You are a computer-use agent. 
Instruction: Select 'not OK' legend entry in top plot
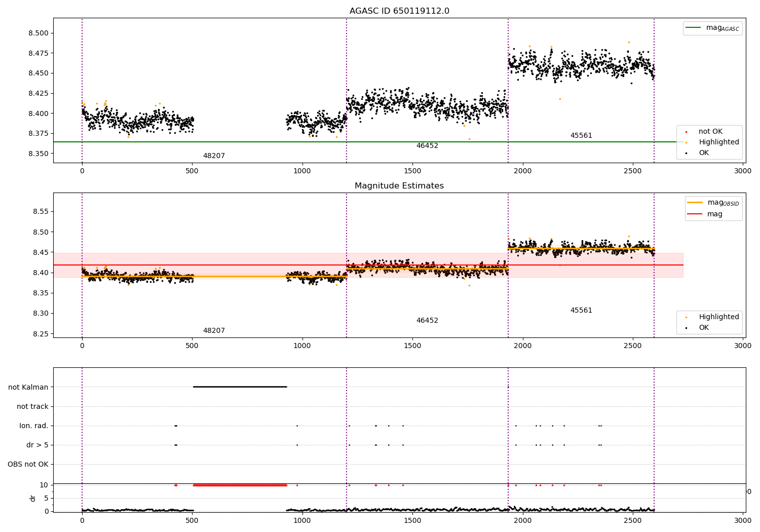[710, 132]
